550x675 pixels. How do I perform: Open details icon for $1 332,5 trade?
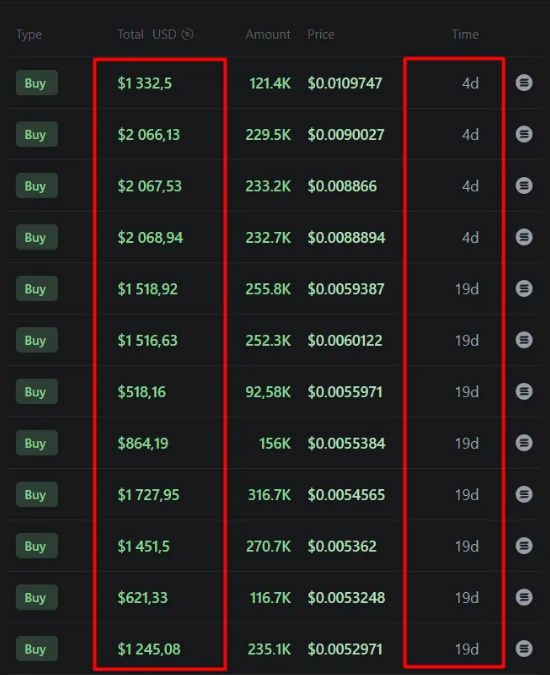click(x=524, y=83)
